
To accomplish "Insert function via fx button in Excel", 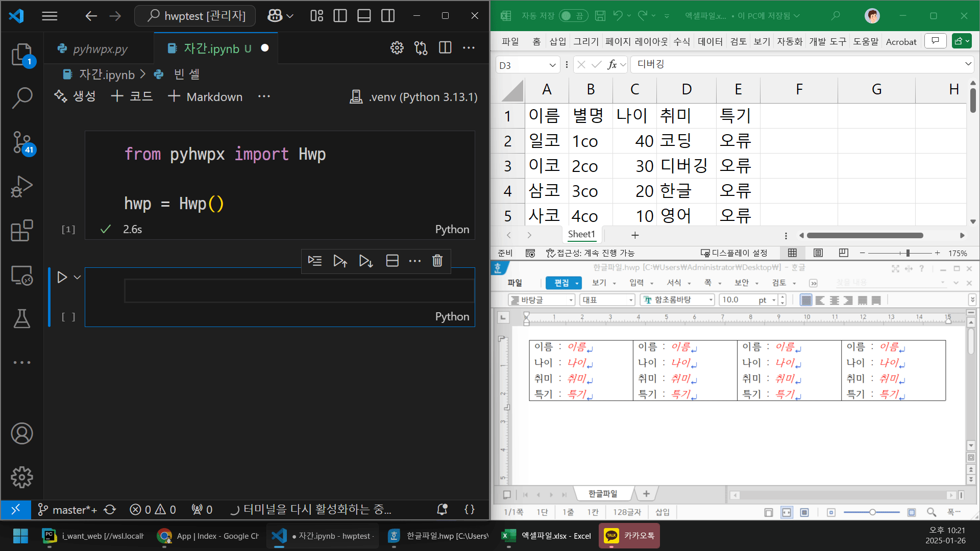I will [612, 65].
